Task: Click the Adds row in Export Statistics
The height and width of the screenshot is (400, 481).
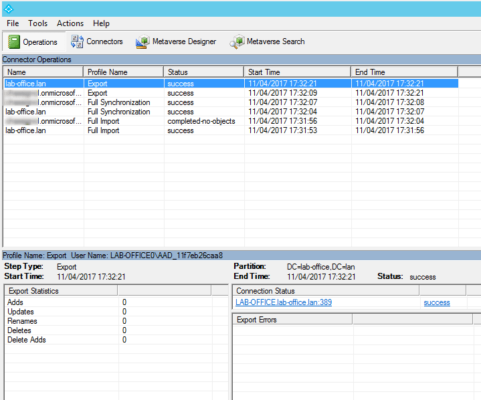Action: pos(109,302)
